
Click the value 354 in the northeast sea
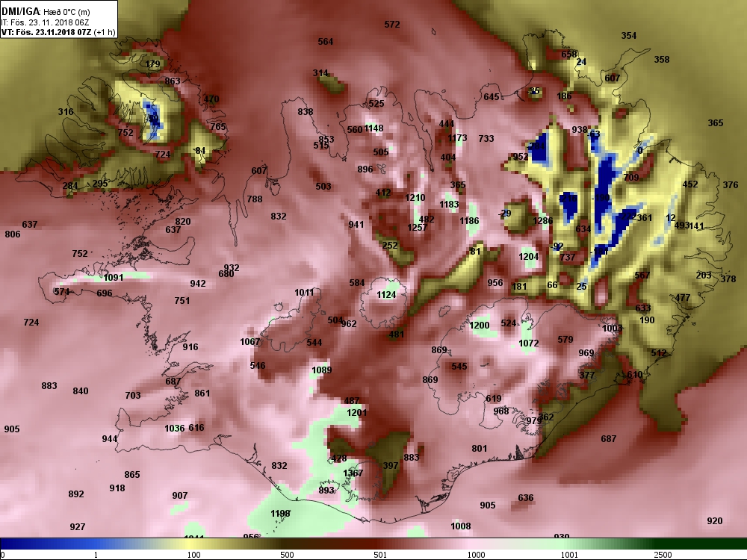click(629, 36)
